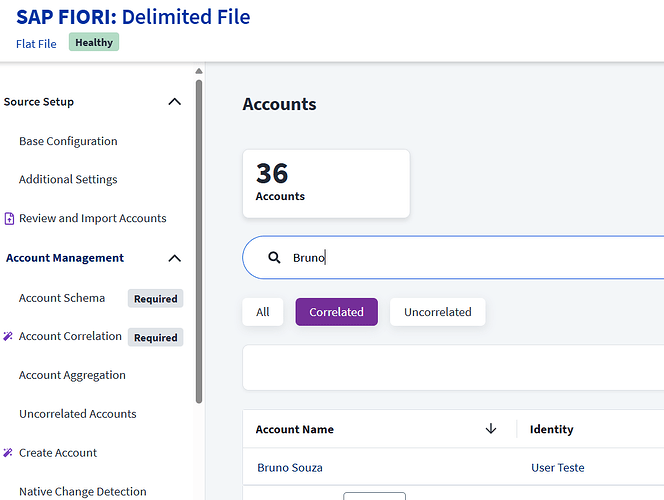Screen dimensions: 664x500
Task: Go to Account Aggregation
Action: tap(72, 376)
